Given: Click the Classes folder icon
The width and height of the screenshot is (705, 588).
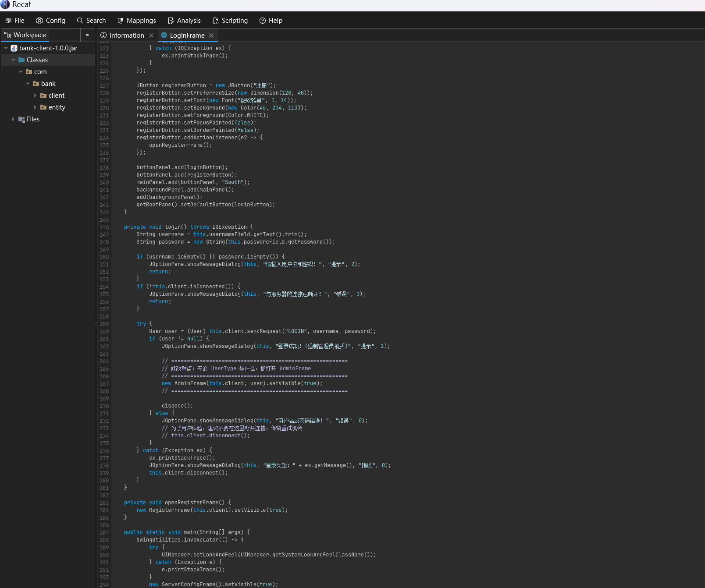Looking at the screenshot, I should 21,60.
